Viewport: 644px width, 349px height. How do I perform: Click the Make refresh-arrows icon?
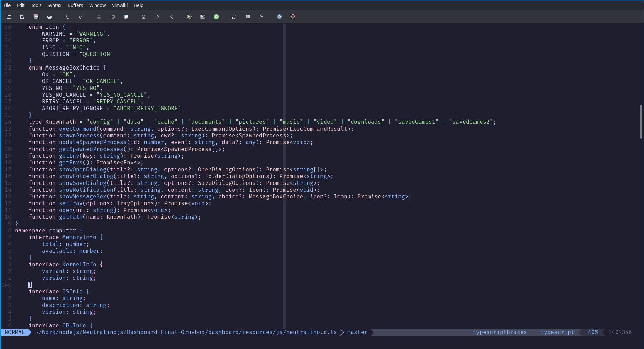tap(234, 17)
